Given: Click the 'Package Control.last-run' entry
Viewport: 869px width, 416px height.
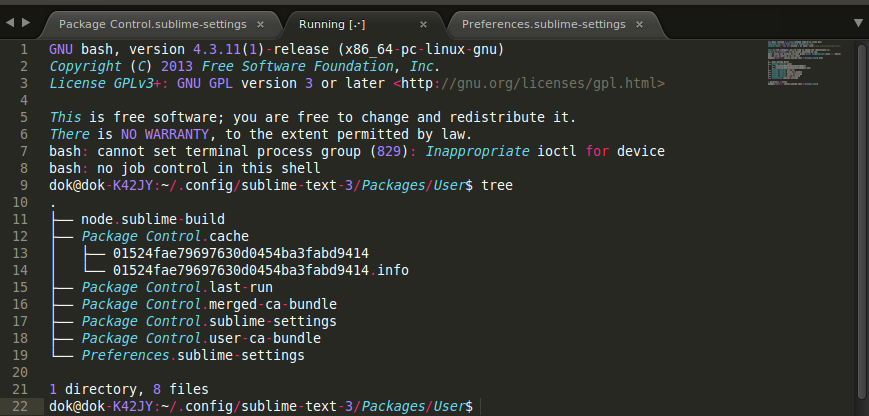Looking at the screenshot, I should click(x=177, y=287).
